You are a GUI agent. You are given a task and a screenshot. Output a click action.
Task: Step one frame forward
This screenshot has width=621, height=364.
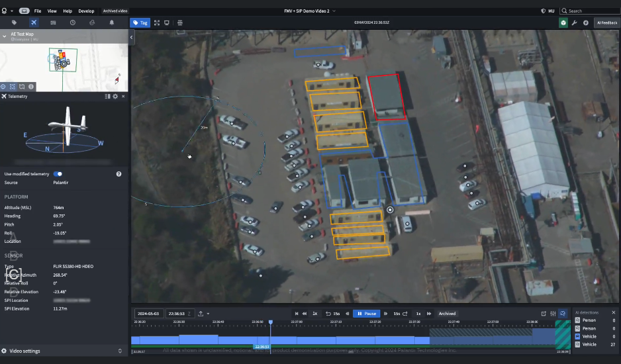tap(386, 314)
